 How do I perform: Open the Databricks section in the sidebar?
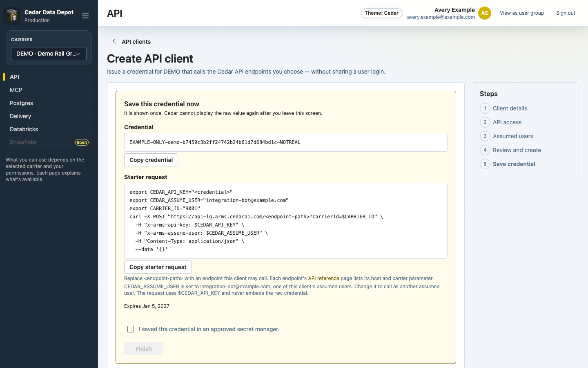click(49, 129)
